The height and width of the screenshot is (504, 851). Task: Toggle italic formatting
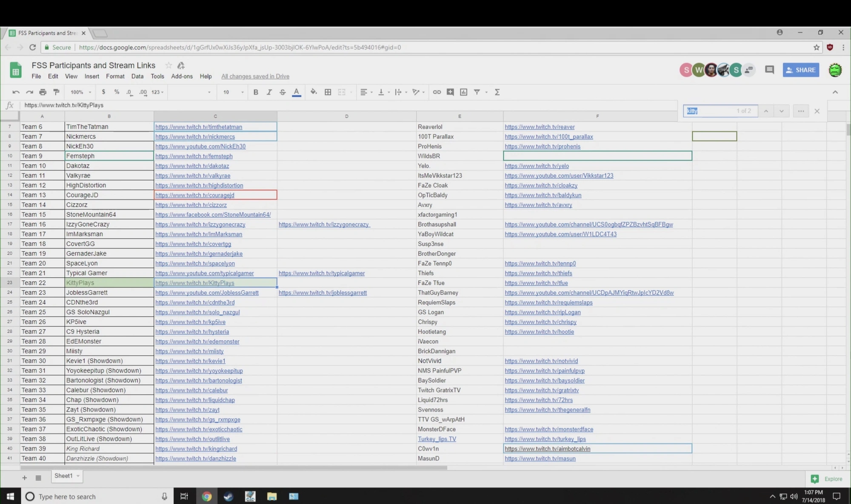(x=269, y=92)
